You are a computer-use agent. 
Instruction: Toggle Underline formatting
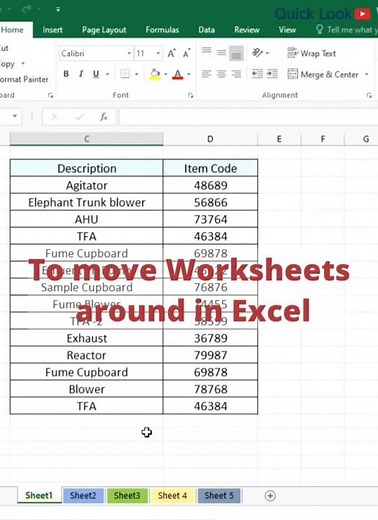(96, 74)
